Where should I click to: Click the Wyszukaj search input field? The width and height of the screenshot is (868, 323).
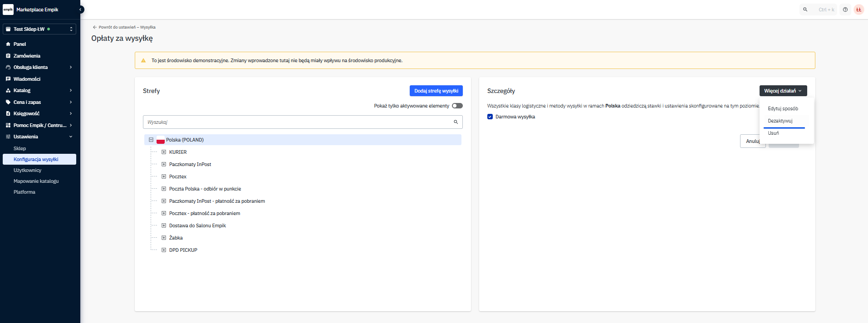tap(297, 122)
